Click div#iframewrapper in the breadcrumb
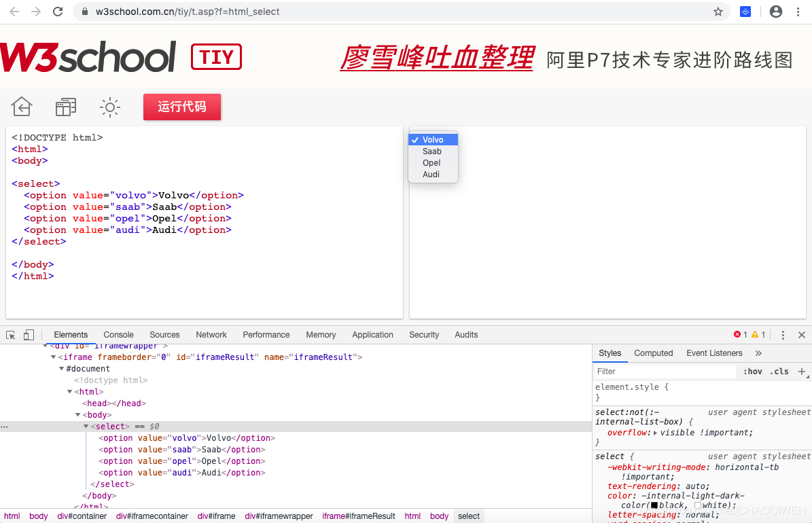 (x=279, y=516)
